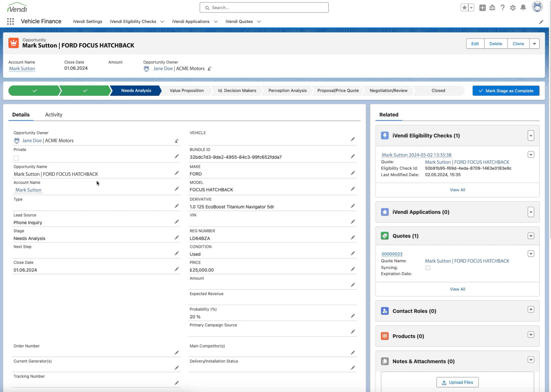Click change owner icon in Details section
551x392 pixels.
point(177,141)
